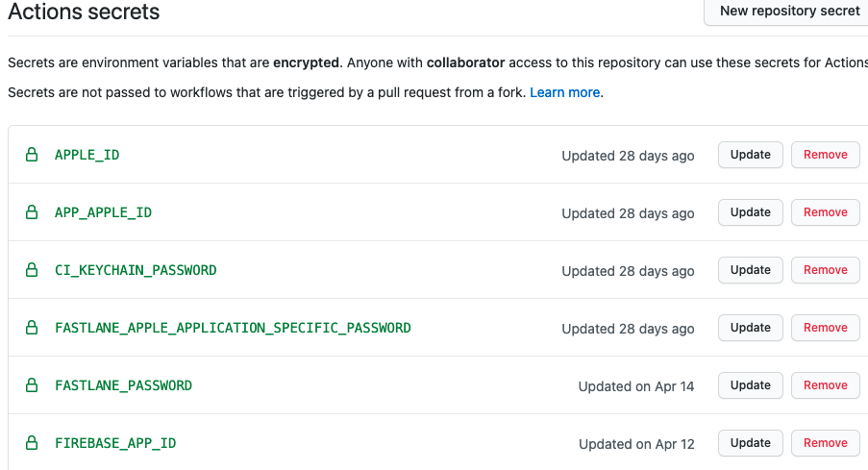Screen dimensions: 868x470
Task: Click the lock icon beside CI_KEYCHAIN_PASSWORD
Action: point(32,269)
